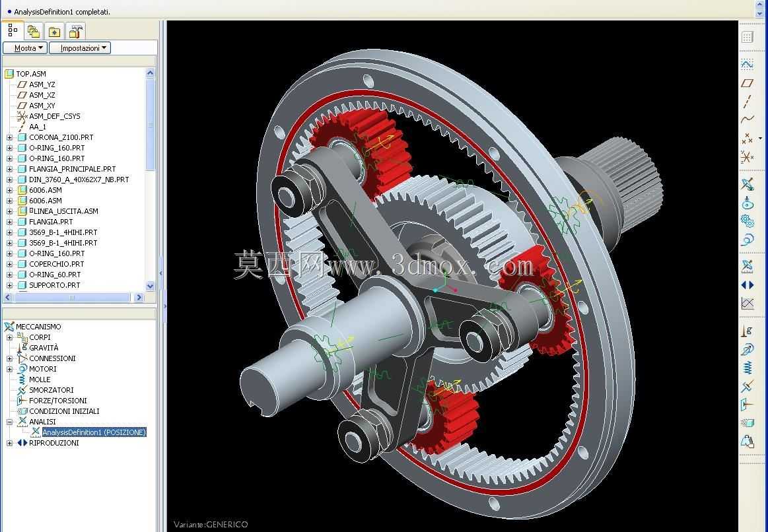Click the grid display icon atop the right toolbar
768x532 pixels.
click(747, 37)
